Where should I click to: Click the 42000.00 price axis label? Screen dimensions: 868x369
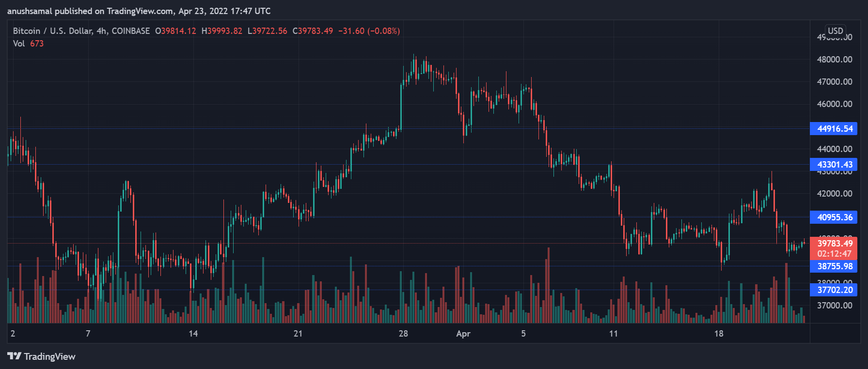pyautogui.click(x=835, y=194)
